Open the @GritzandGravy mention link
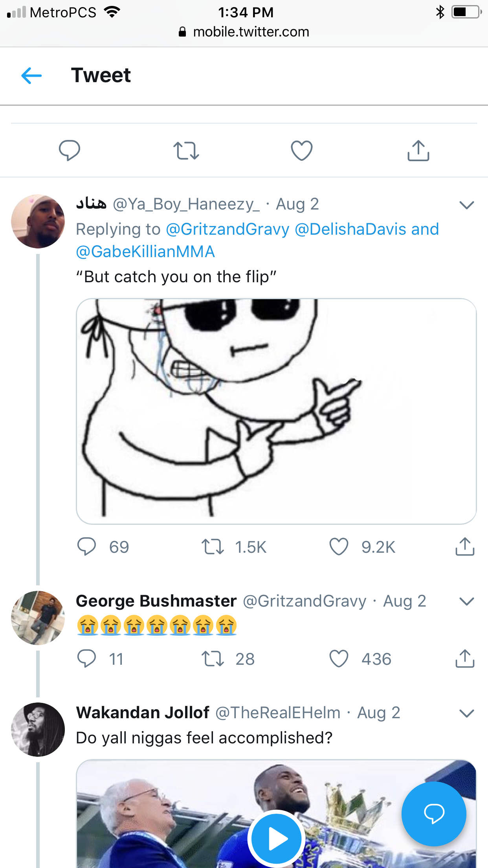The image size is (488, 868). click(227, 229)
